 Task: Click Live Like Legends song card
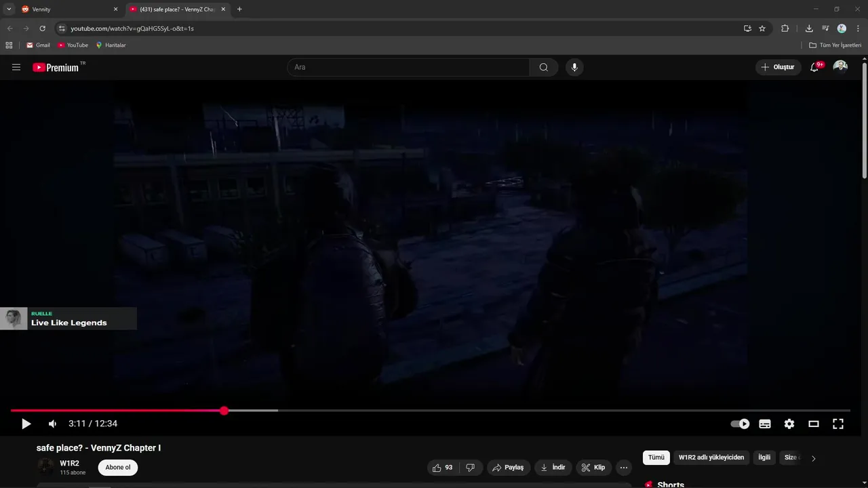pos(68,319)
